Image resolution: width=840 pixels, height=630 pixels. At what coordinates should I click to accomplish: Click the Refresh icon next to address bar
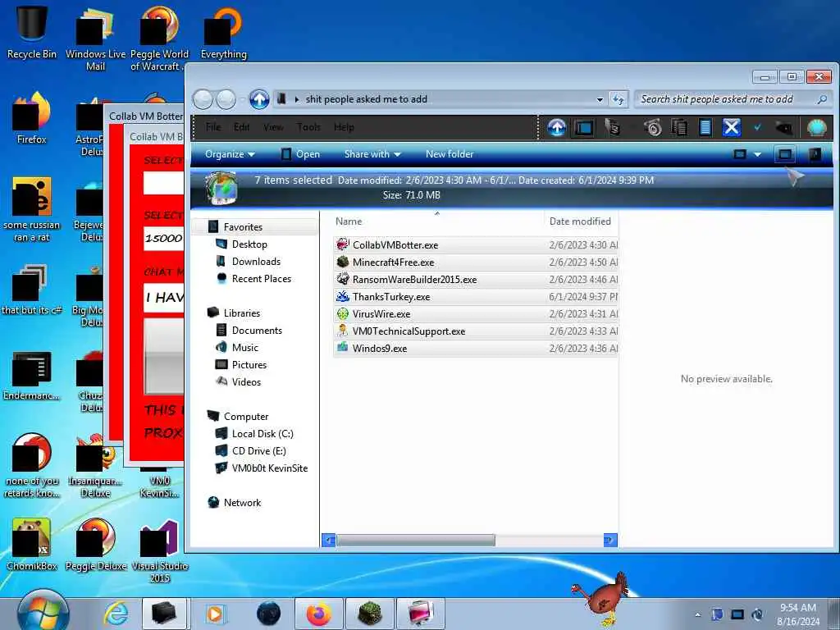coord(619,99)
